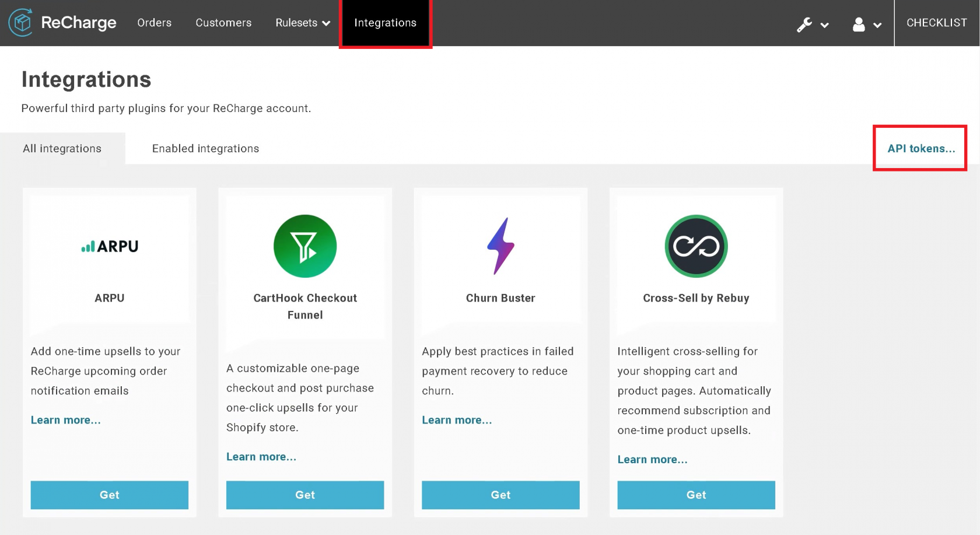Open the API tokens link
Screen dimensions: 980x535
(x=921, y=149)
